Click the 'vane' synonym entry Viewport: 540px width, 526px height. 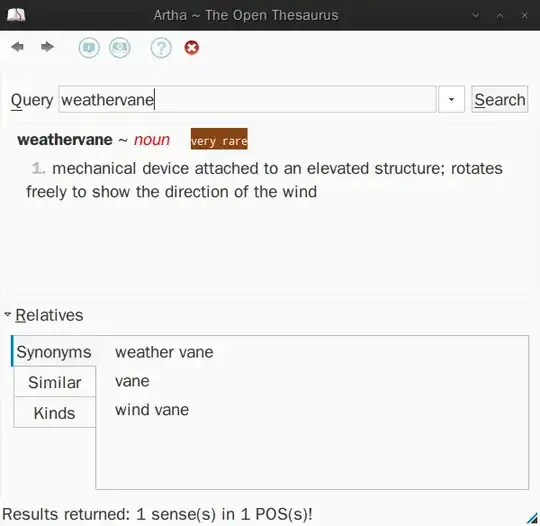(132, 381)
